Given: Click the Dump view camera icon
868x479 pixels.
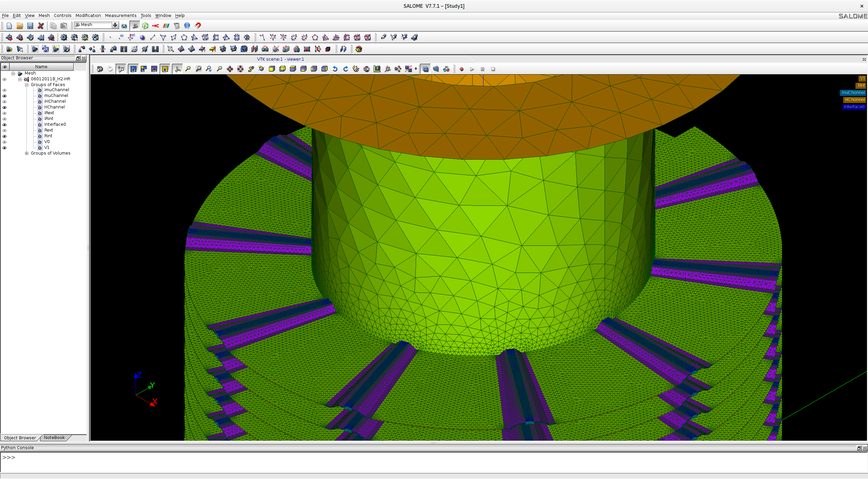Looking at the screenshot, I should pyautogui.click(x=100, y=69).
